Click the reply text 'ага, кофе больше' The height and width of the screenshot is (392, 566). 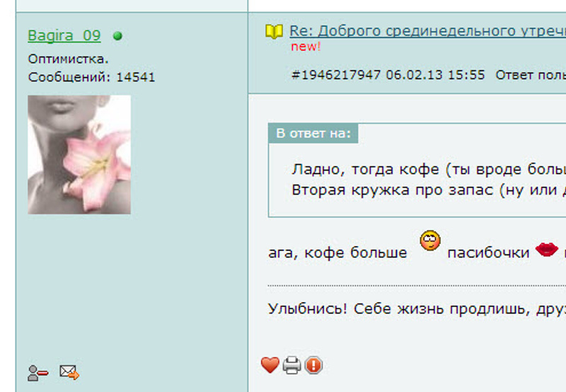pos(337,253)
